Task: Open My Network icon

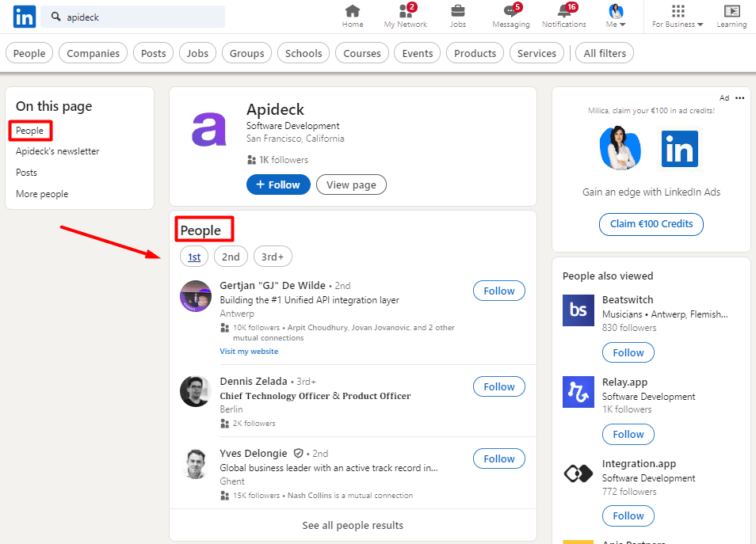Action: (406, 10)
